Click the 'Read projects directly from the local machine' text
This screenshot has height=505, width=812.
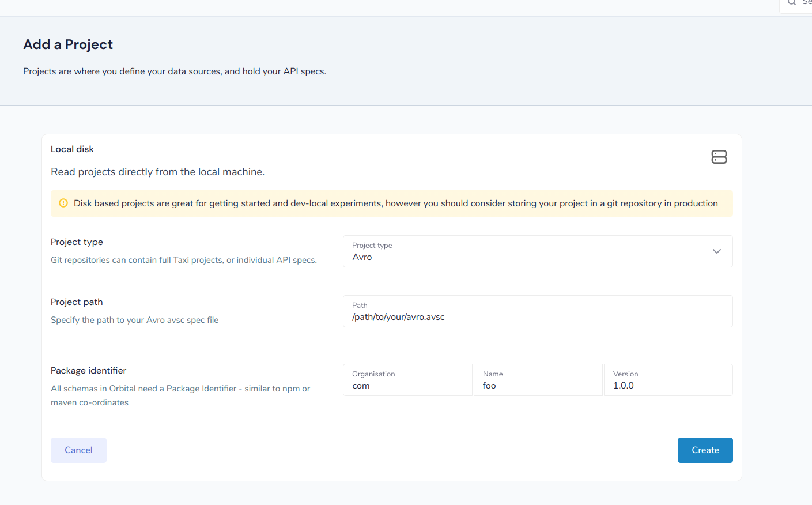157,172
